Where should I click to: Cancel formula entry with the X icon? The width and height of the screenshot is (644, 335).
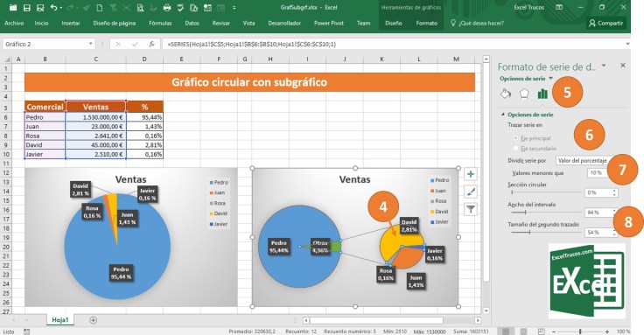click(118, 44)
